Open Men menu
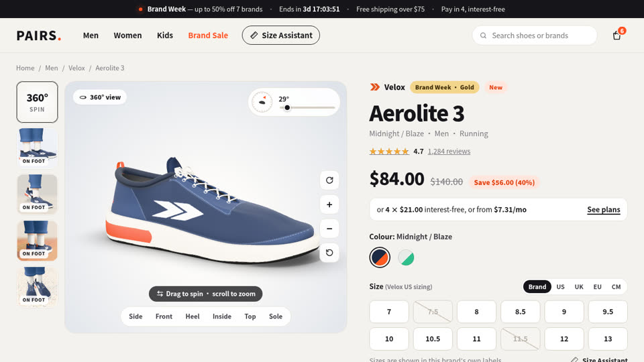Screen dimensions: 644x362 (x=91, y=36)
